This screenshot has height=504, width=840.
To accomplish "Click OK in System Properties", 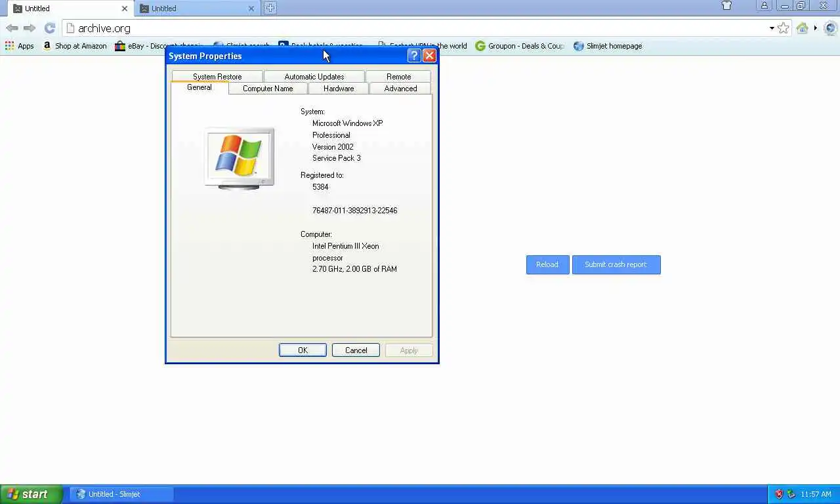I will (303, 350).
